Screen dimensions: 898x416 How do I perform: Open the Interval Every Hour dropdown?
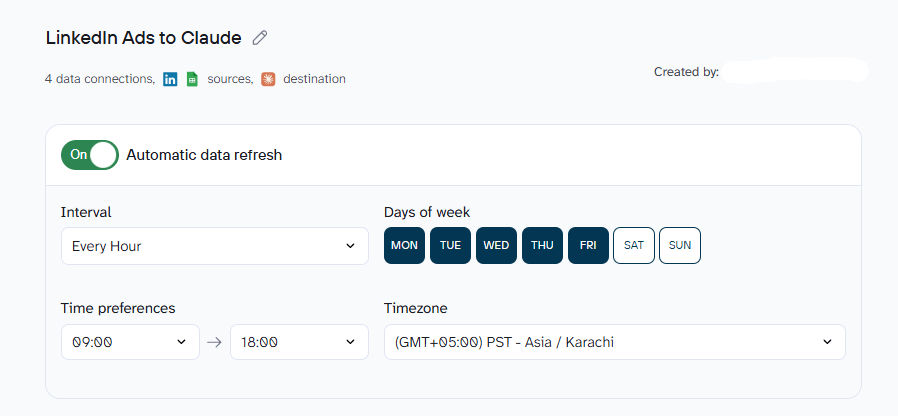215,246
